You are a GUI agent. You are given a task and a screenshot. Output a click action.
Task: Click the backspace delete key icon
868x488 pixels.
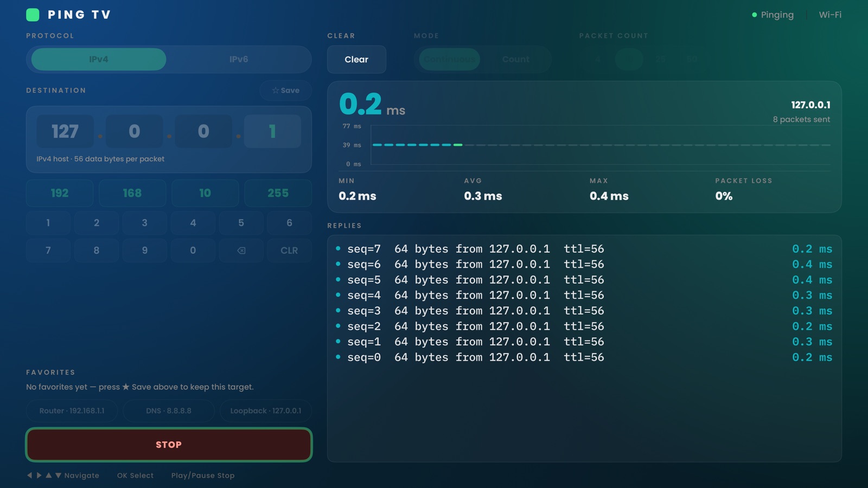241,251
